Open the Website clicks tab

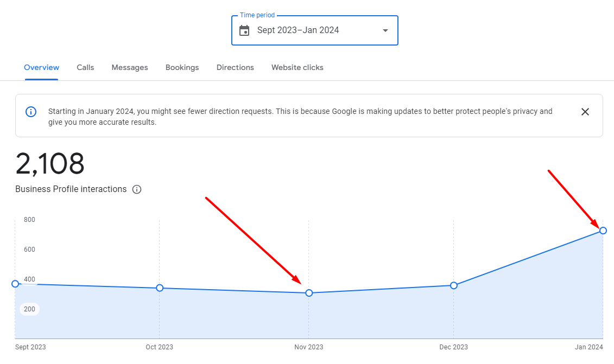(x=297, y=68)
